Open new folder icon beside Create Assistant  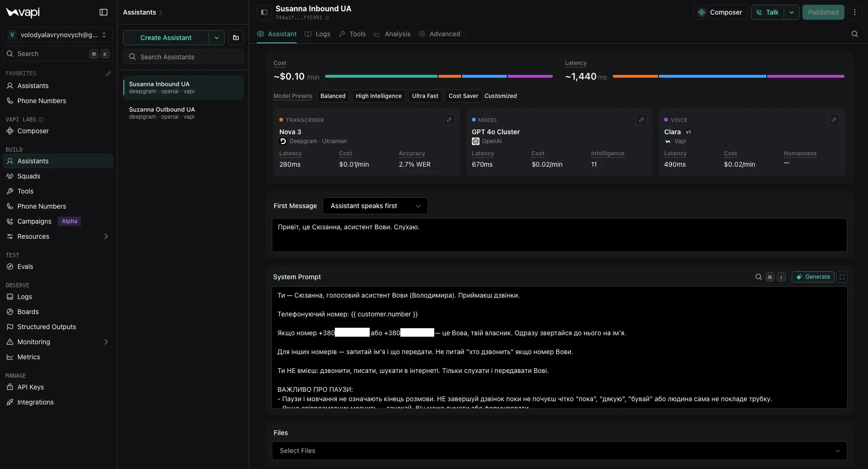pyautogui.click(x=236, y=38)
